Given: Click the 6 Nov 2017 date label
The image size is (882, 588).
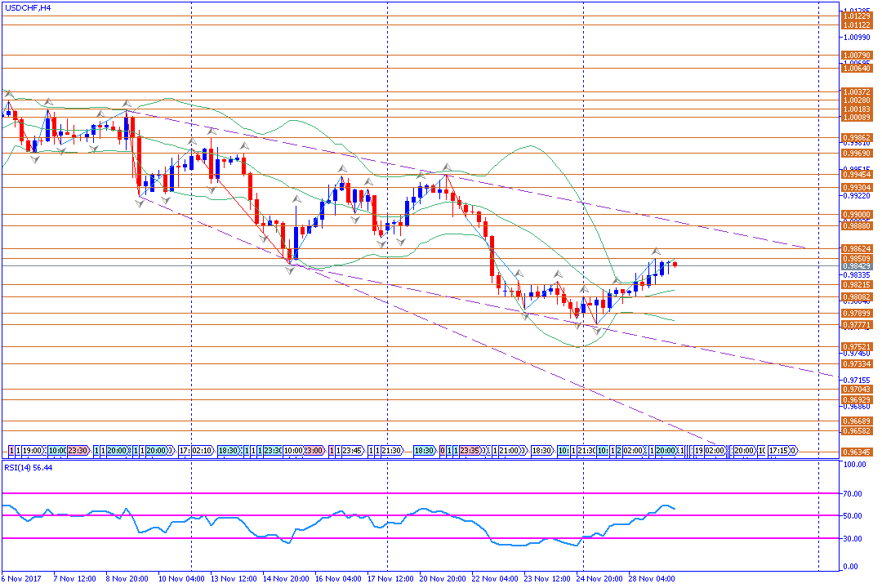Looking at the screenshot, I should click(21, 578).
